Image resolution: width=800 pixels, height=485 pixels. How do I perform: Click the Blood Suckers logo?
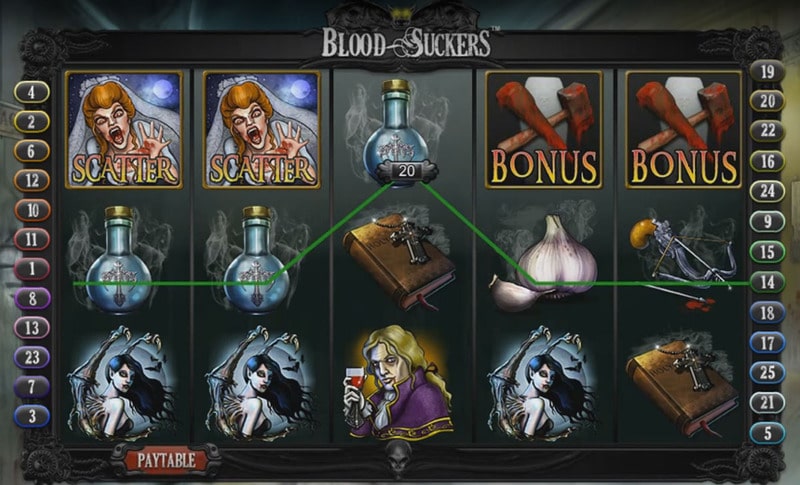406,43
